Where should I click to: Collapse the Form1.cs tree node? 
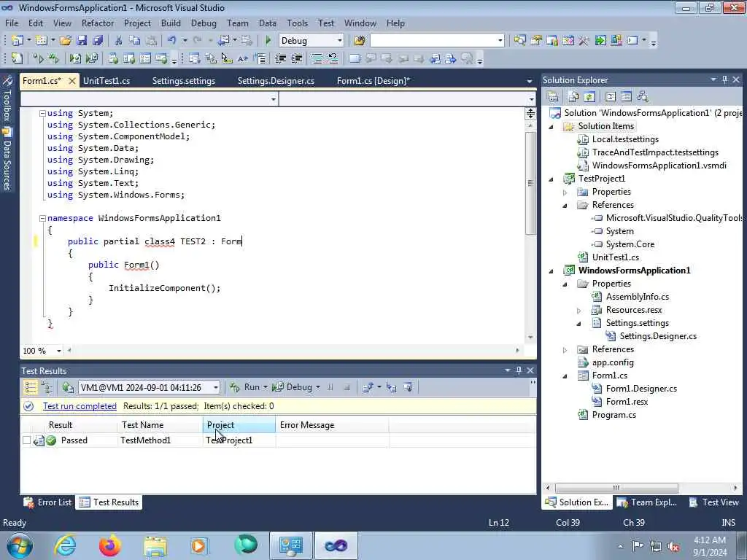pos(565,376)
